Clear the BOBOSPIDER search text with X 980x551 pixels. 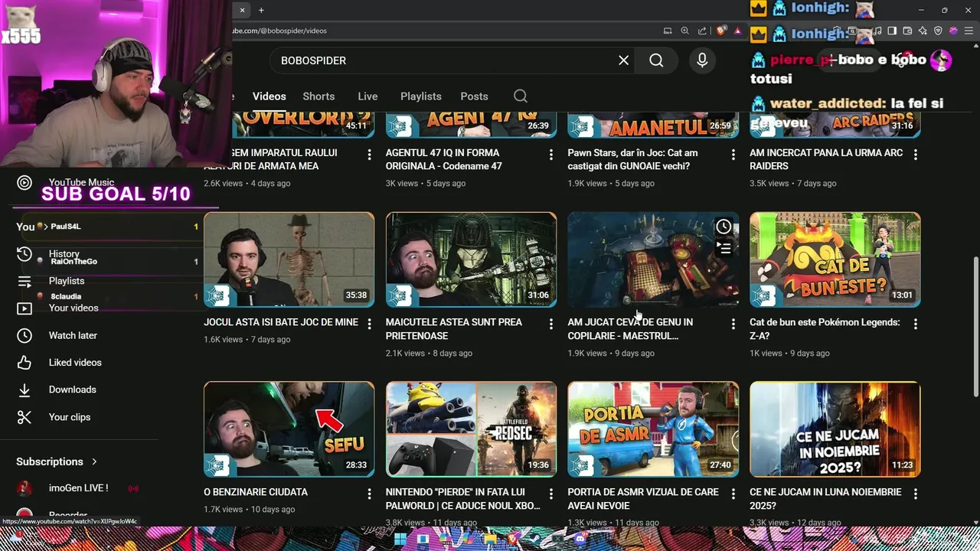624,60
